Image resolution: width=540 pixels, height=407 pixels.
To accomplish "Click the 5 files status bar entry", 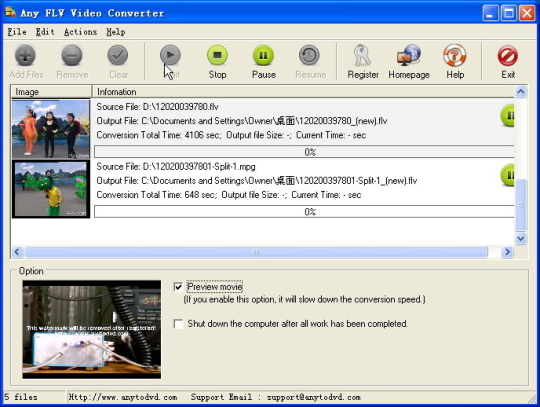I will 21,397.
